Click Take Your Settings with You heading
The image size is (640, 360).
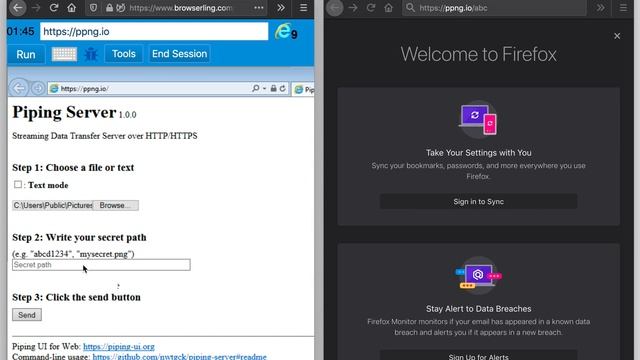[478, 153]
